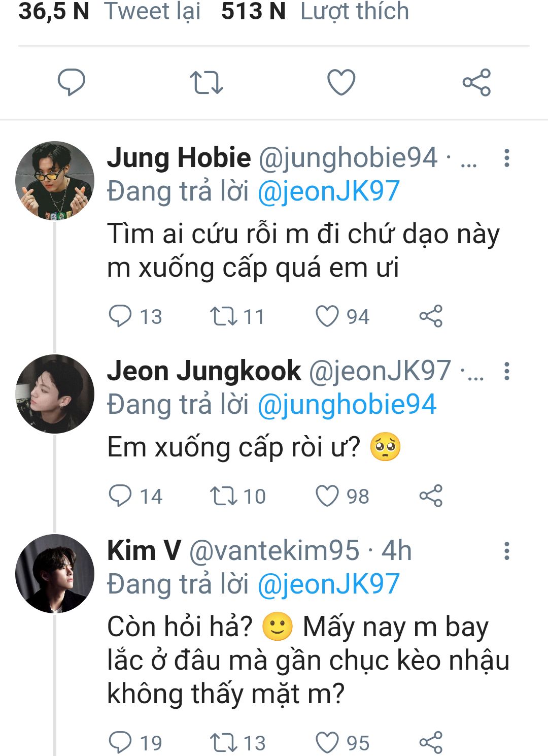Retweet the main tweet
The width and height of the screenshot is (548, 756).
(x=206, y=82)
